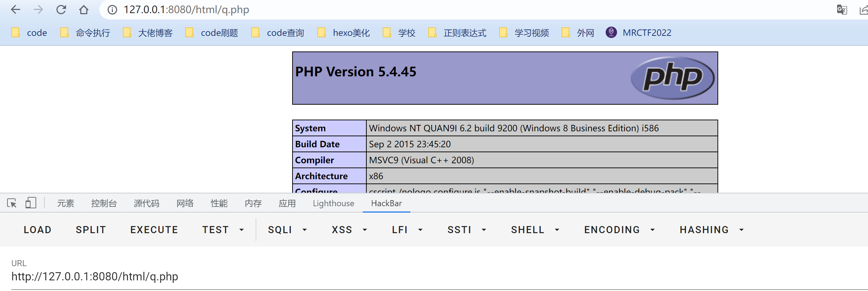Viewport: 868px width, 291px height.
Task: Click the translate page icon
Action: (x=842, y=10)
